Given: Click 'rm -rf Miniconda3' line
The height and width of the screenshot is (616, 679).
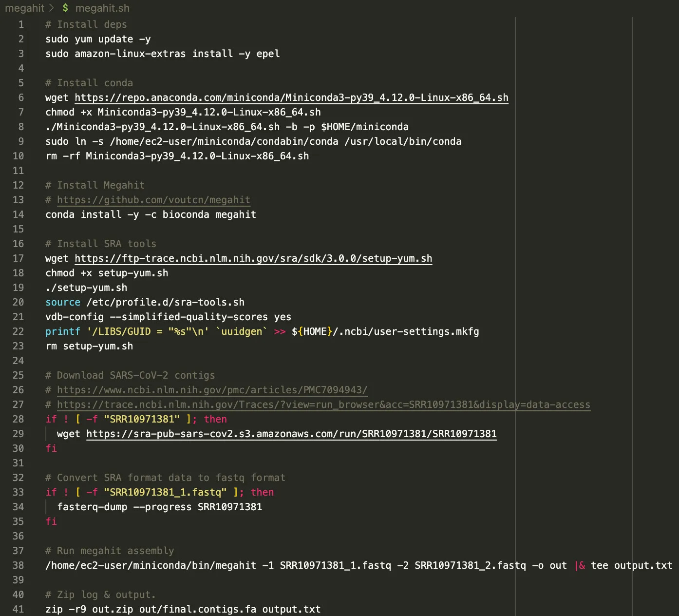Looking at the screenshot, I should [x=177, y=156].
